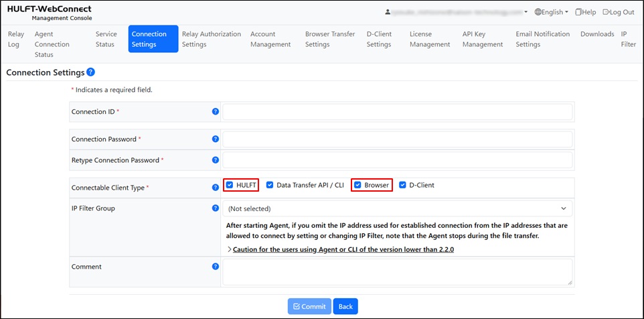Focus the Connection ID input field
644x319 pixels.
[397, 112]
